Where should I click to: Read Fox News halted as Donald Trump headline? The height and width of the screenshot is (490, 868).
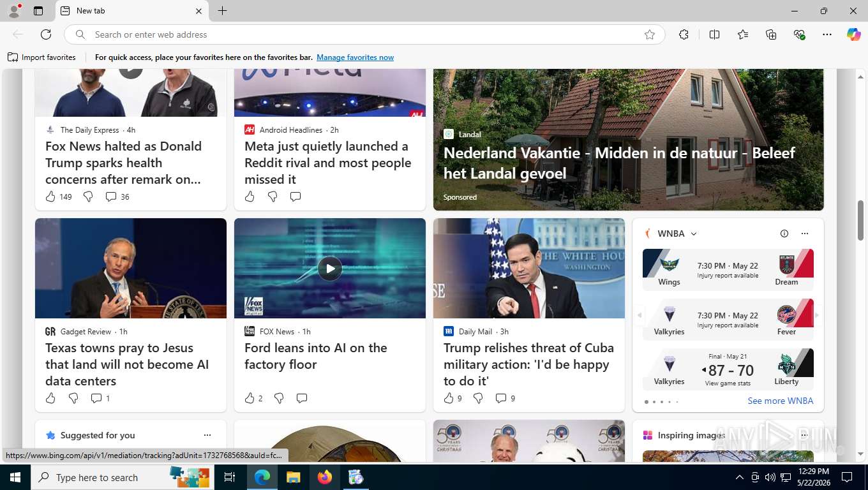[124, 163]
